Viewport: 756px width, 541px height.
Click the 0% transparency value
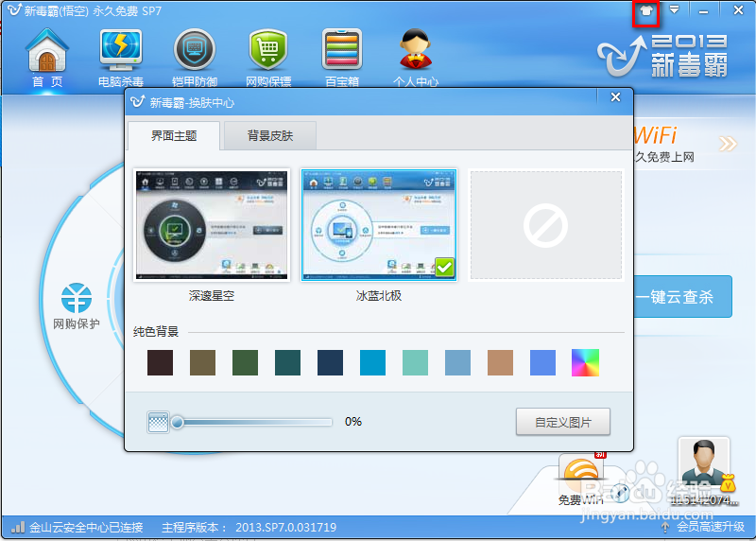tap(352, 422)
